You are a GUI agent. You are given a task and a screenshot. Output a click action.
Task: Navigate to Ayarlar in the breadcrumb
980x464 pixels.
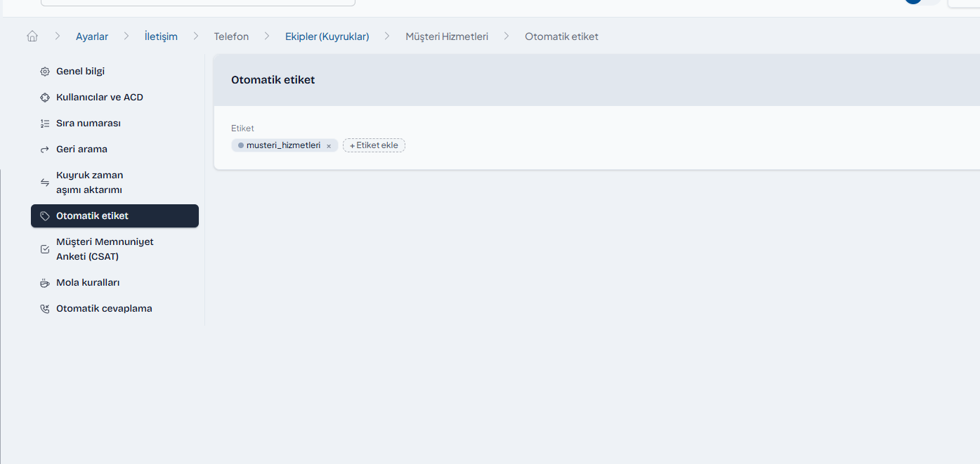(x=92, y=37)
